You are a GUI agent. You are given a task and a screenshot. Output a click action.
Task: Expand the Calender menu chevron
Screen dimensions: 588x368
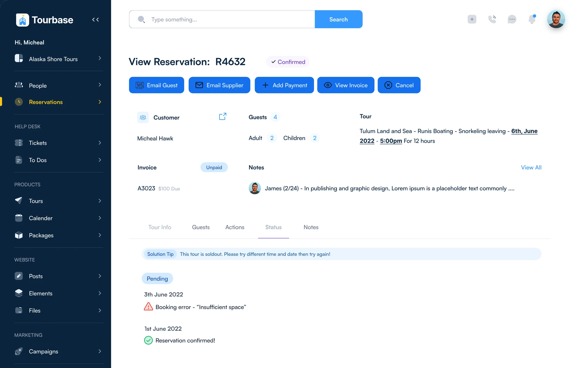click(100, 218)
